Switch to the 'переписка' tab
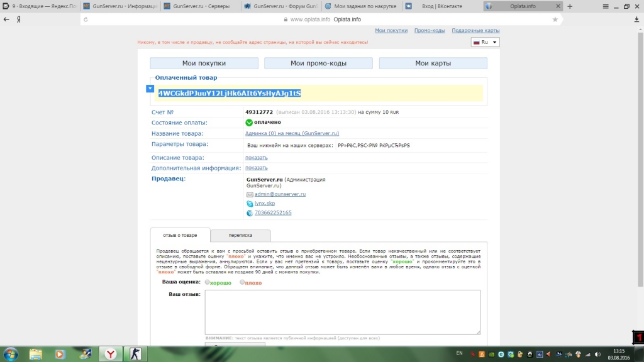644x362 pixels. (240, 236)
